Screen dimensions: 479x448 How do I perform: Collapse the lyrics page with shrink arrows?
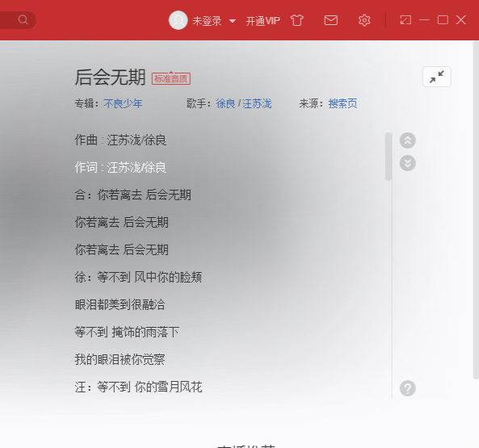point(437,77)
